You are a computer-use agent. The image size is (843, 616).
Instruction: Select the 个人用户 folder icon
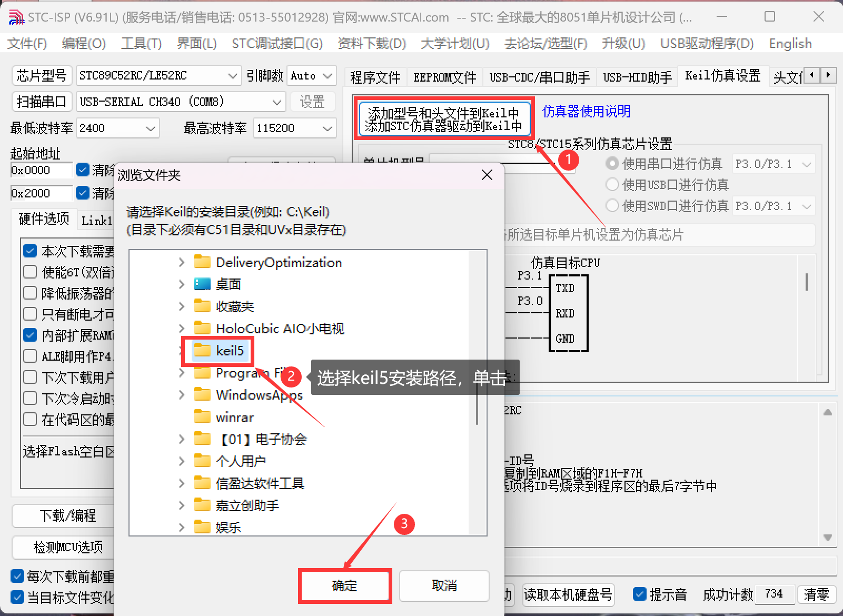coord(202,461)
